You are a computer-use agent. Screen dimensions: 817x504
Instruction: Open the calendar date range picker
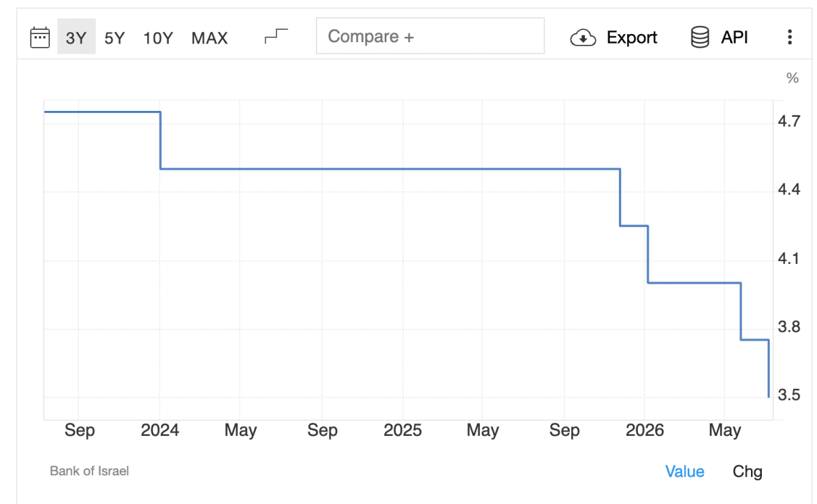pos(40,37)
